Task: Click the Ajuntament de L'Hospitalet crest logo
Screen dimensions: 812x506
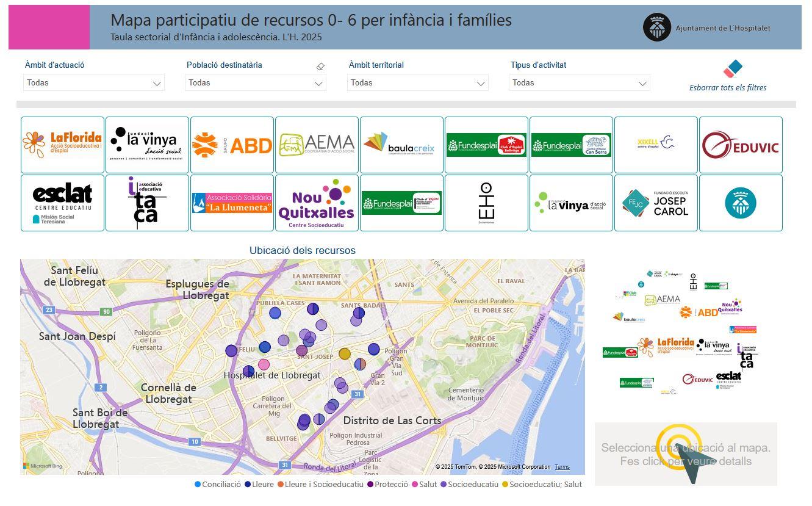Action: click(657, 27)
